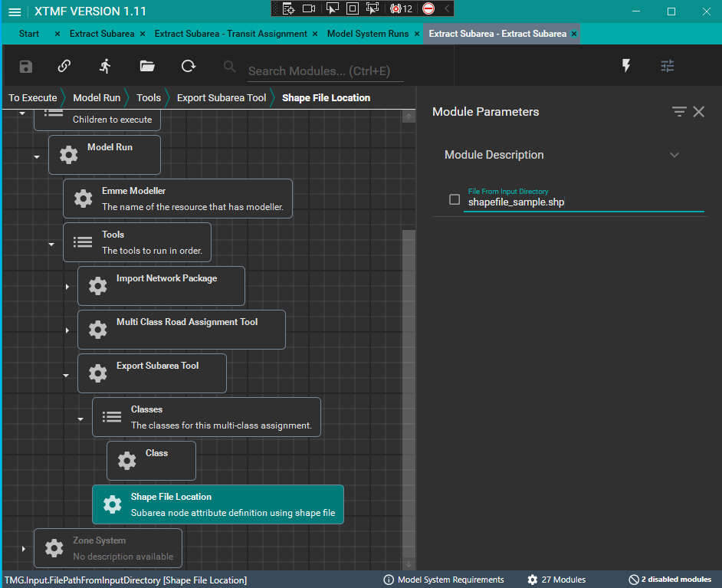
Task: Click gear icon of Import Network Package
Action: 97,286
